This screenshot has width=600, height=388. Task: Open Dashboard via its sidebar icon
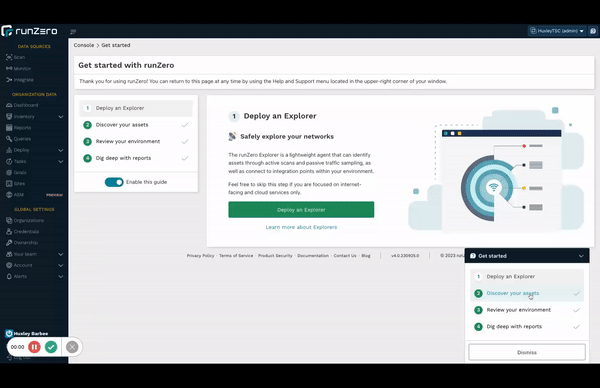pyautogui.click(x=9, y=105)
